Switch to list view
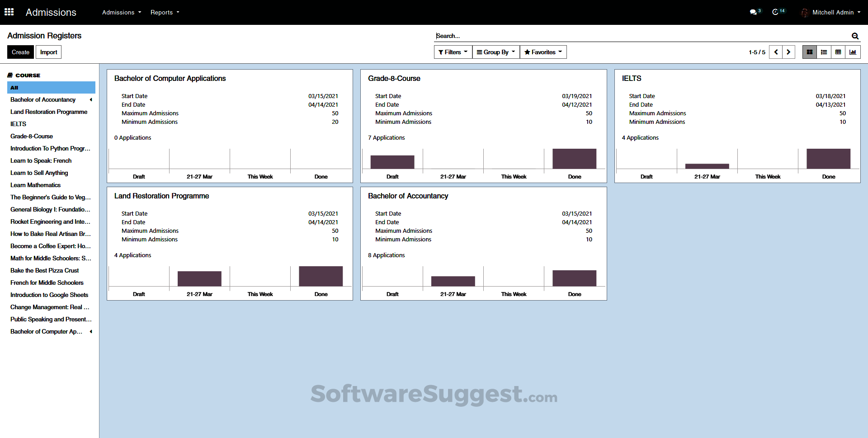This screenshot has height=438, width=868. coord(824,52)
